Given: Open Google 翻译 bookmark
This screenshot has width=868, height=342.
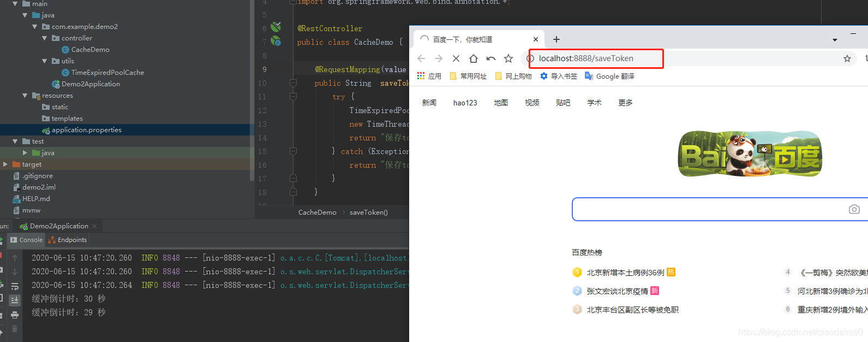Looking at the screenshot, I should point(609,76).
